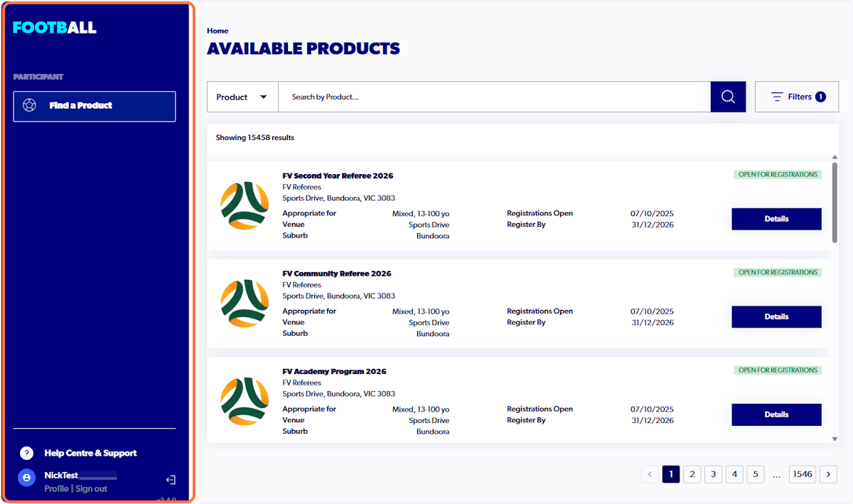Click the Sign out link
The height and width of the screenshot is (504, 853).
(91, 488)
